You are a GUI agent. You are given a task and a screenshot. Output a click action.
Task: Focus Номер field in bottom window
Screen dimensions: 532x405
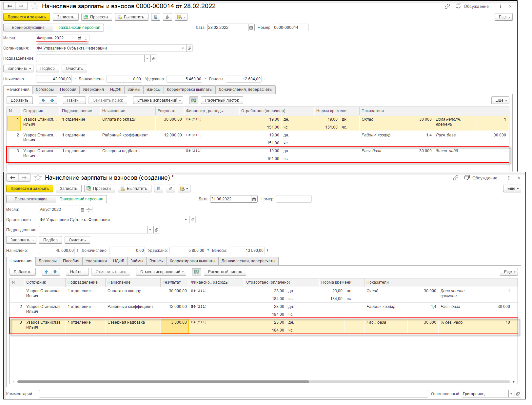tap(294, 199)
